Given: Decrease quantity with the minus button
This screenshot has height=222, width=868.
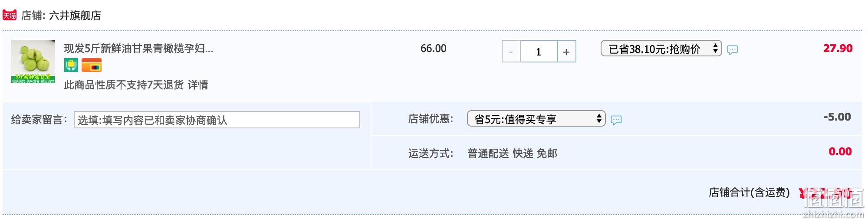Looking at the screenshot, I should (x=511, y=52).
